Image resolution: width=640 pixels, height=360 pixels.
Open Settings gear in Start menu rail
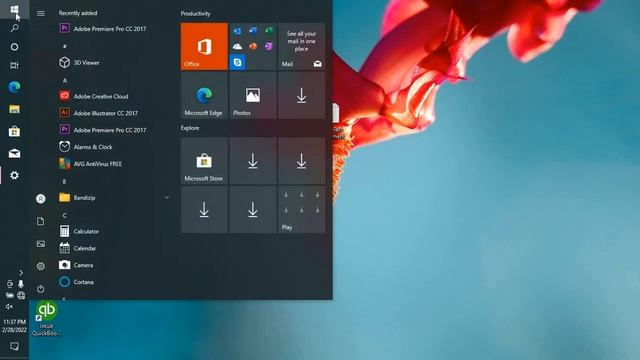[x=41, y=266]
